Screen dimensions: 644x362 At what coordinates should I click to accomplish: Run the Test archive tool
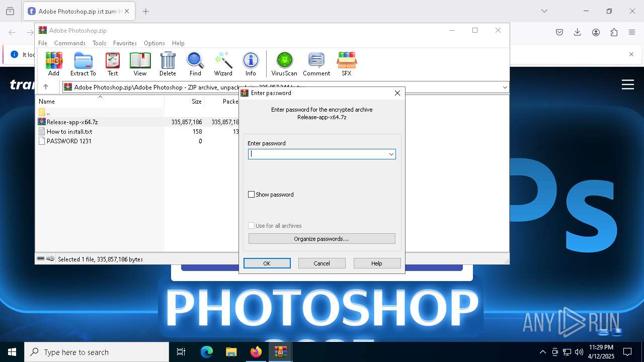[113, 64]
